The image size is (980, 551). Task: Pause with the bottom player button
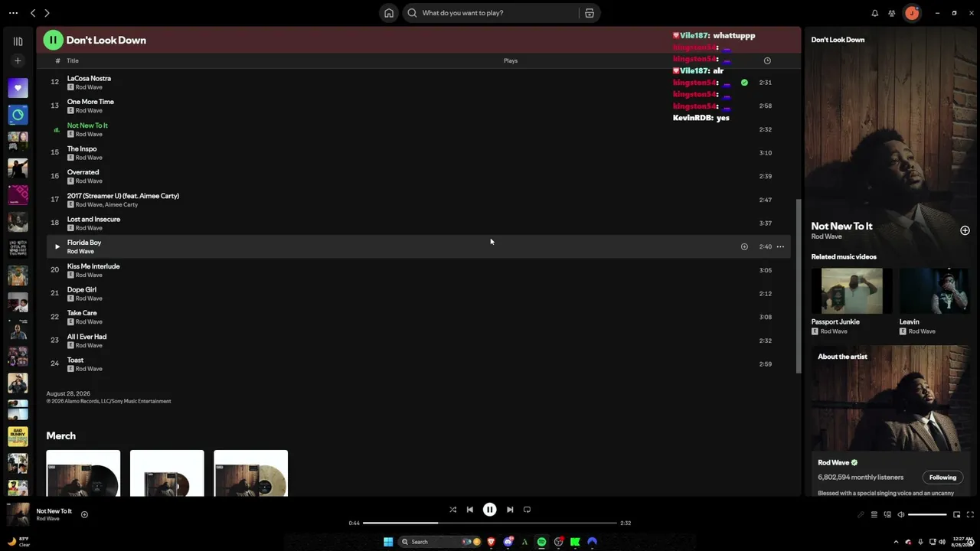(x=489, y=510)
